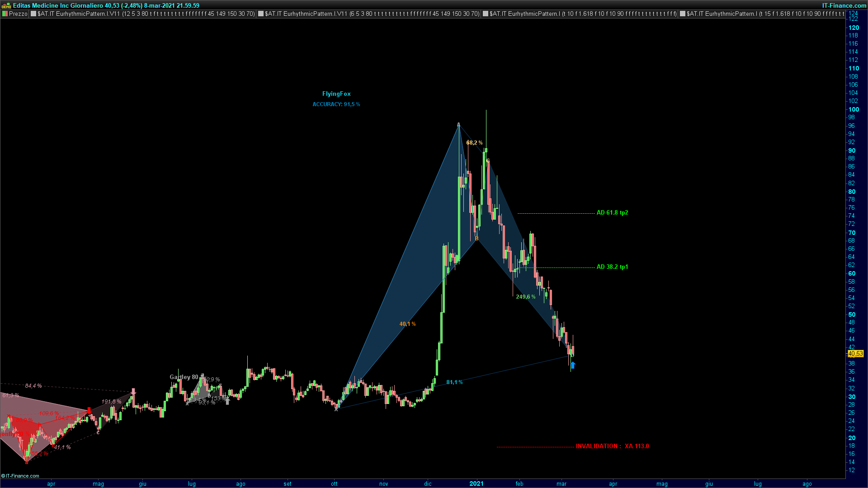Click the red down arrow signal near May
Viewport: 868px width, 488px height.
coord(89,410)
